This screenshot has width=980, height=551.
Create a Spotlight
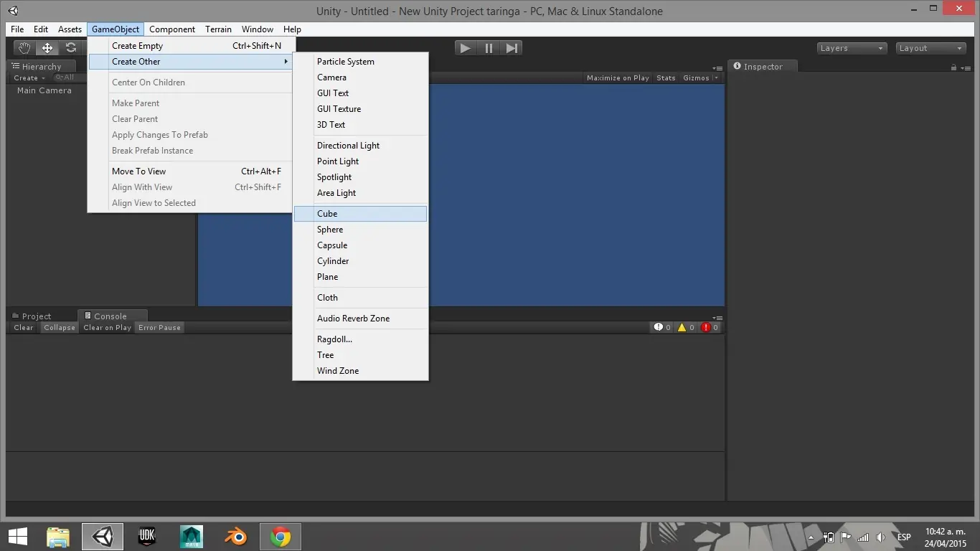coord(360,177)
